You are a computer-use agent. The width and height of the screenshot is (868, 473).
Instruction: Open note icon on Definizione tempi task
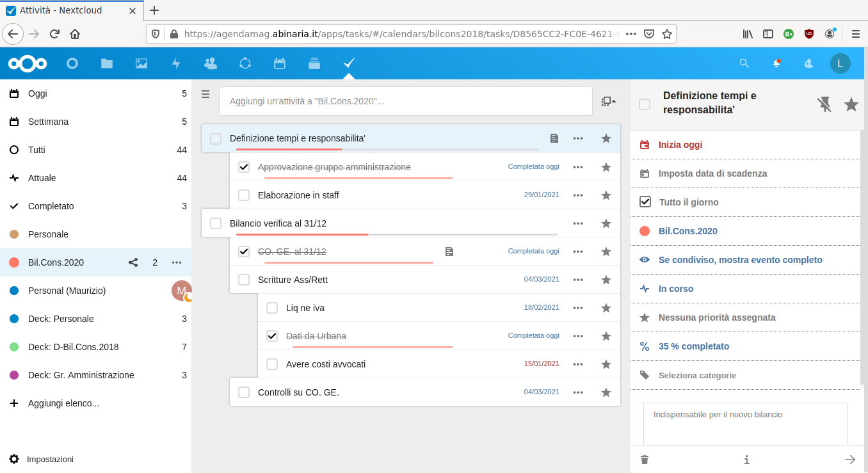pos(554,138)
